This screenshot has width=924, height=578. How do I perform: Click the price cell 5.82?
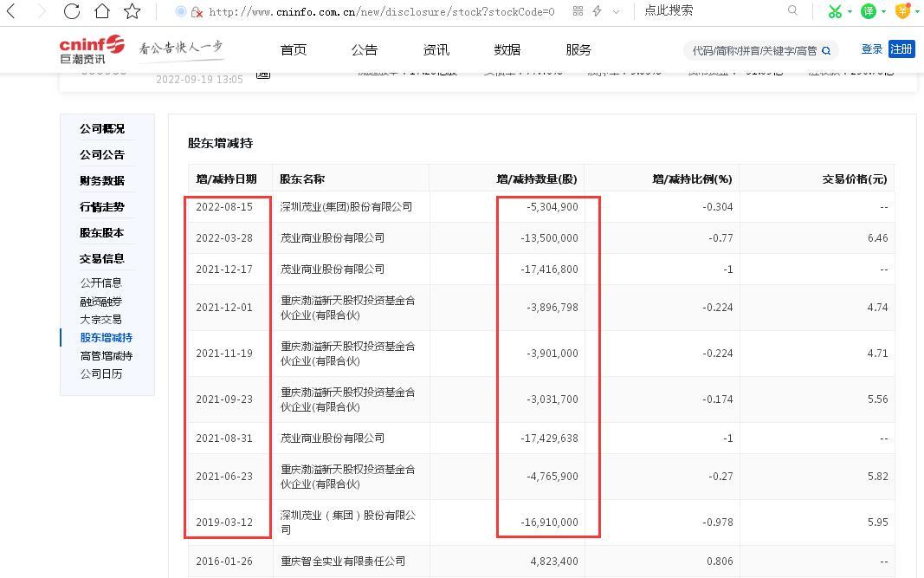tap(877, 477)
